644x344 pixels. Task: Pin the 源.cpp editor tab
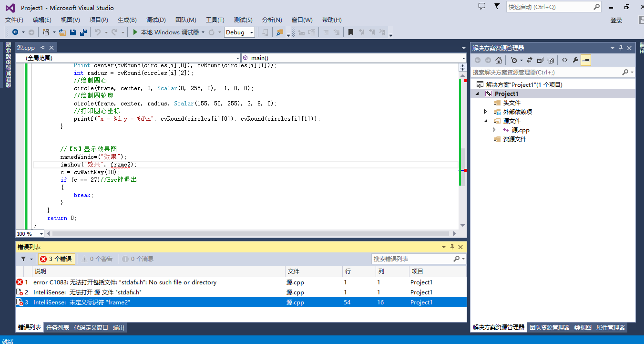coord(42,47)
